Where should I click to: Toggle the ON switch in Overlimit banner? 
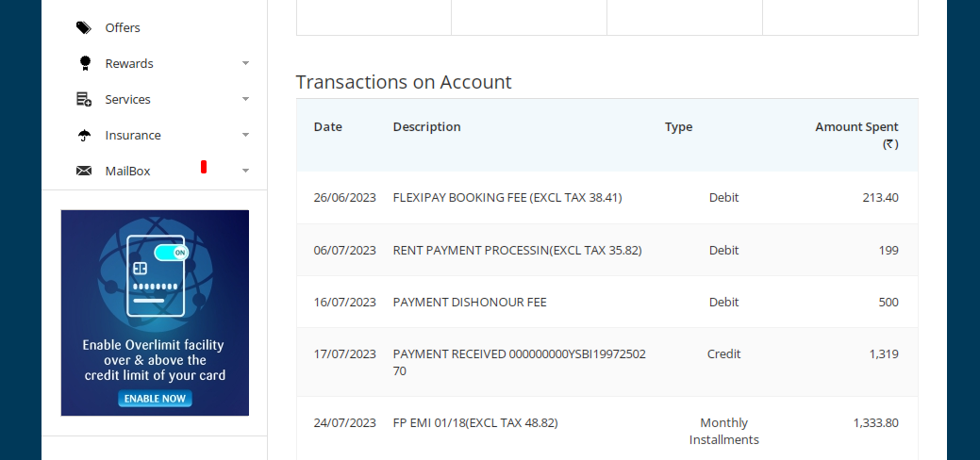coord(171,252)
